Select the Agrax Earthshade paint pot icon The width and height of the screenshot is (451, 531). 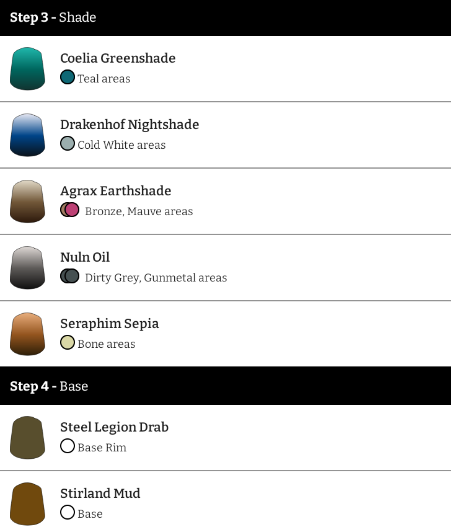tap(27, 201)
